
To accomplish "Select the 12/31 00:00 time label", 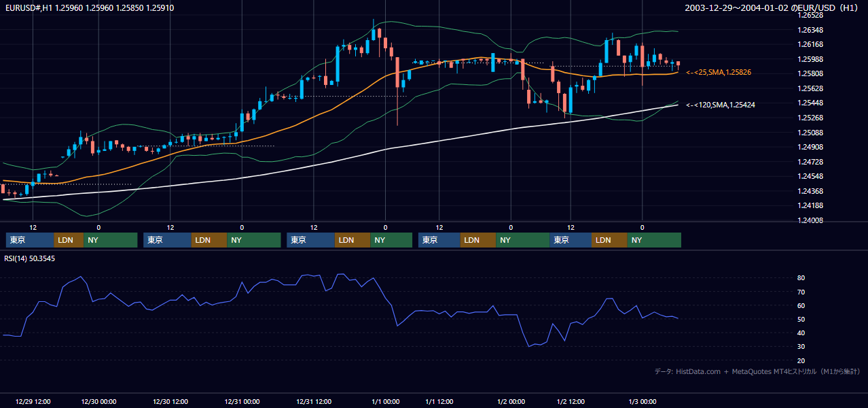I will pyautogui.click(x=242, y=401).
